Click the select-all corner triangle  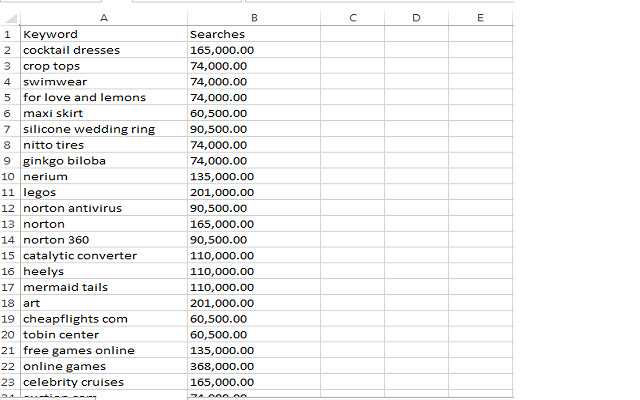[11, 18]
